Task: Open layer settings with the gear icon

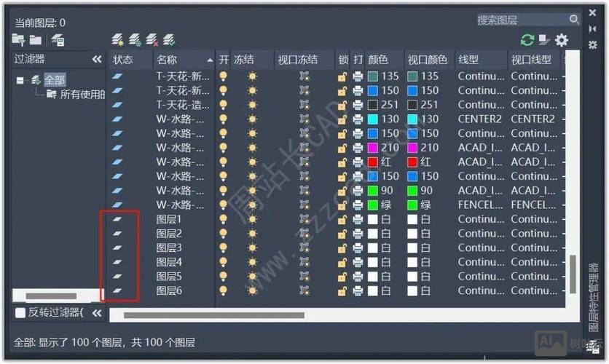Action: [x=562, y=39]
